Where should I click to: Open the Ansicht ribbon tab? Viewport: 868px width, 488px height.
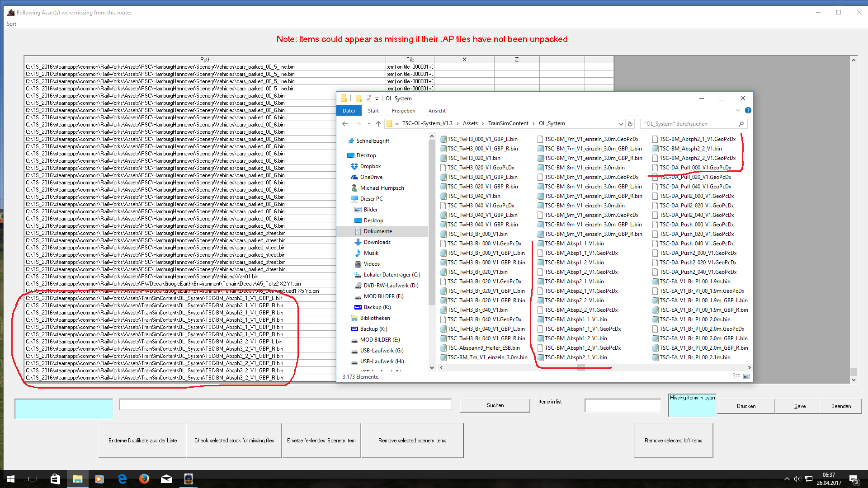point(437,111)
